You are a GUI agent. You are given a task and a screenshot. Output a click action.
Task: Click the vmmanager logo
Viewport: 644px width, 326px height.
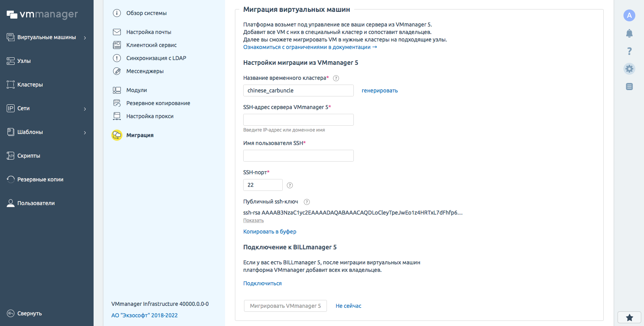42,15
